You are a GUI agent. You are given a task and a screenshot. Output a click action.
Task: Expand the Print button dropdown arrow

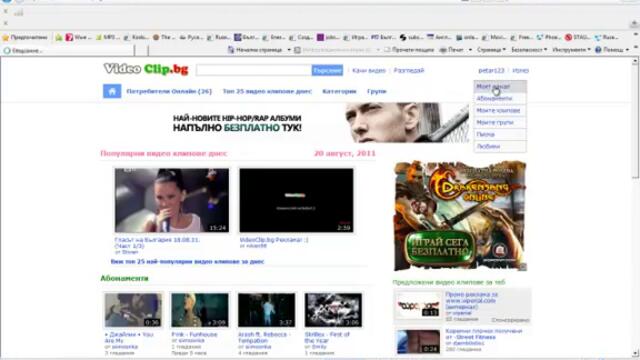(470, 50)
